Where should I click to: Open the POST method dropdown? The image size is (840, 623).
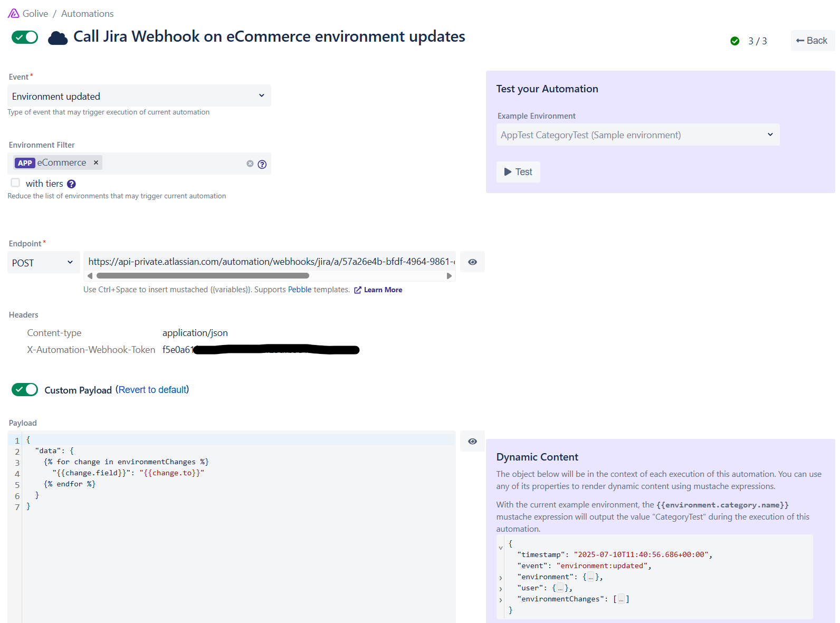[x=43, y=263]
